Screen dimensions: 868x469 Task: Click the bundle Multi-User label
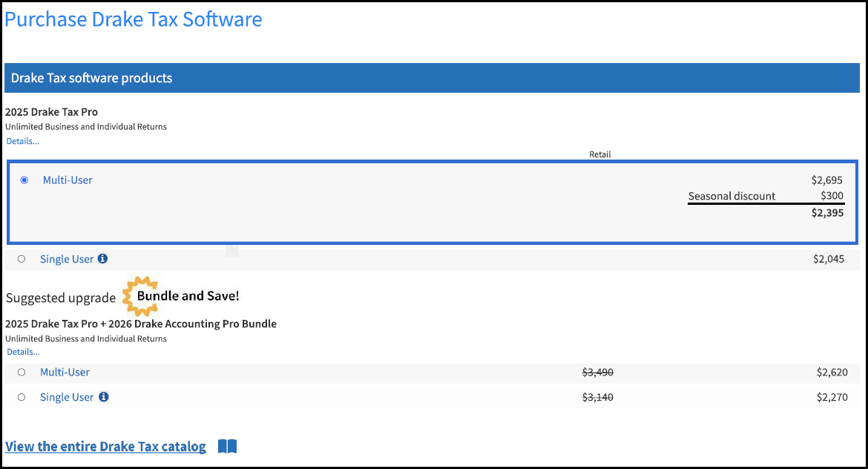click(x=65, y=372)
